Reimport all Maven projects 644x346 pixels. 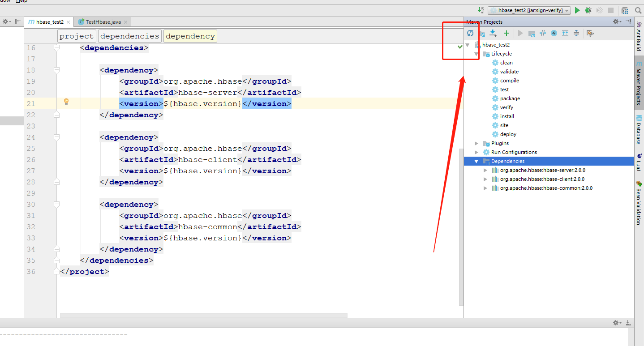point(470,33)
